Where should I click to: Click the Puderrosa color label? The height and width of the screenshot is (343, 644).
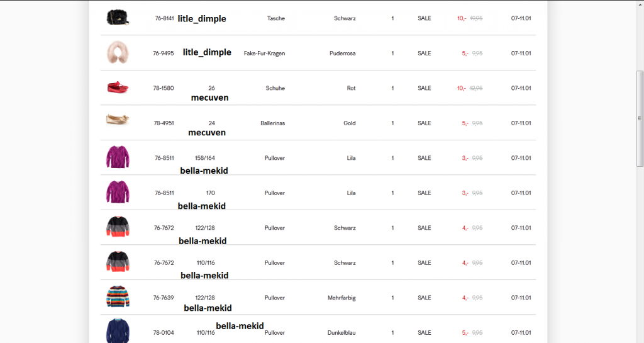point(342,53)
